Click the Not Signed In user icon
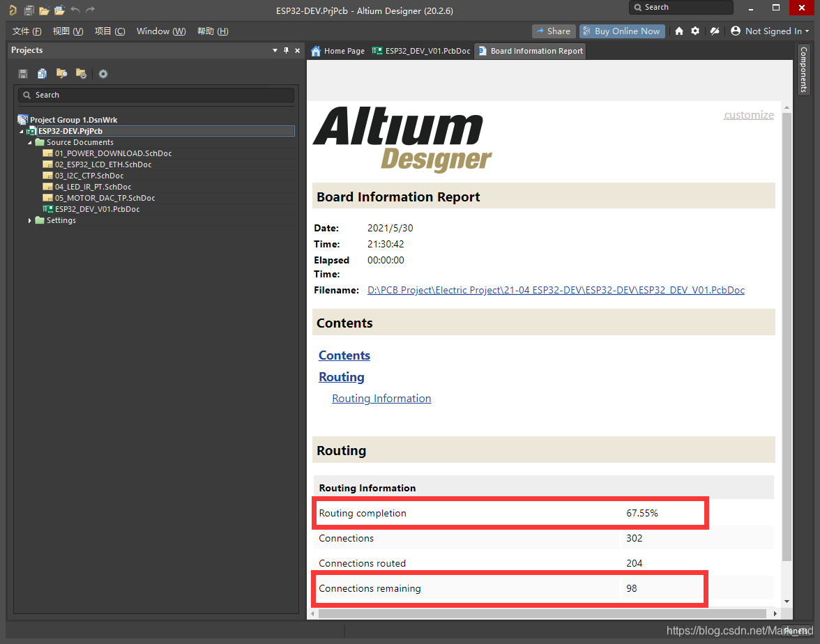 (x=735, y=31)
